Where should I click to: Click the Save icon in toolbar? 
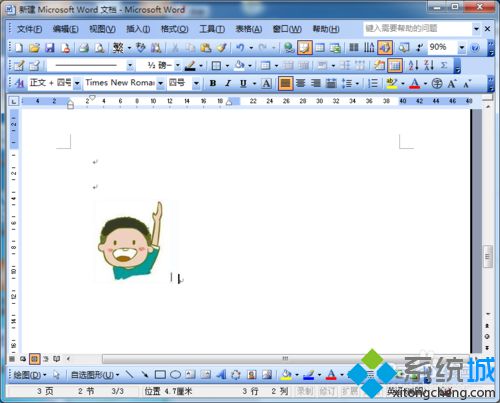click(50, 48)
